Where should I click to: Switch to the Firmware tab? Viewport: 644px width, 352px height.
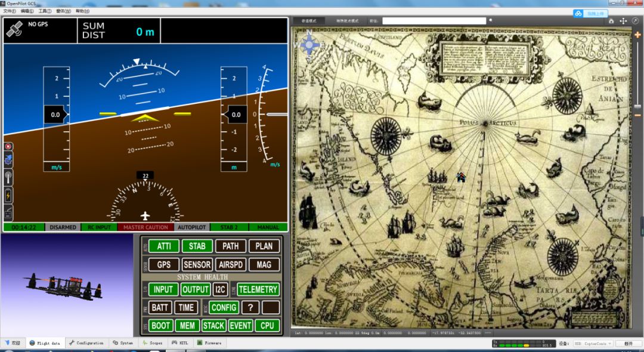tap(209, 342)
